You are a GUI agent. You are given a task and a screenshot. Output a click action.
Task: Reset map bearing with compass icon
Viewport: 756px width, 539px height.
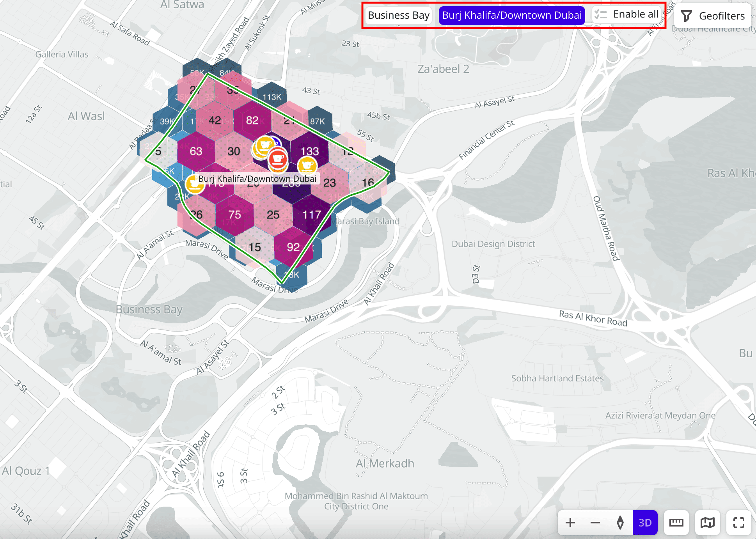(620, 523)
